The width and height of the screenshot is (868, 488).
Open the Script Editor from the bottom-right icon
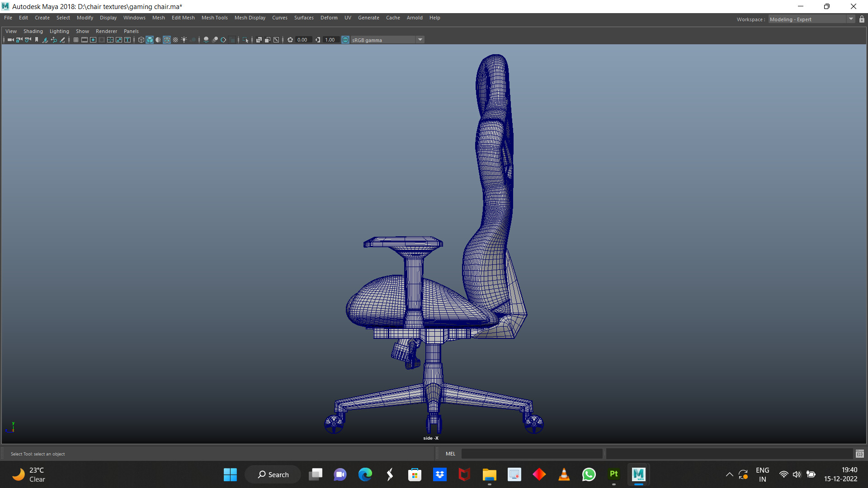[x=859, y=454]
